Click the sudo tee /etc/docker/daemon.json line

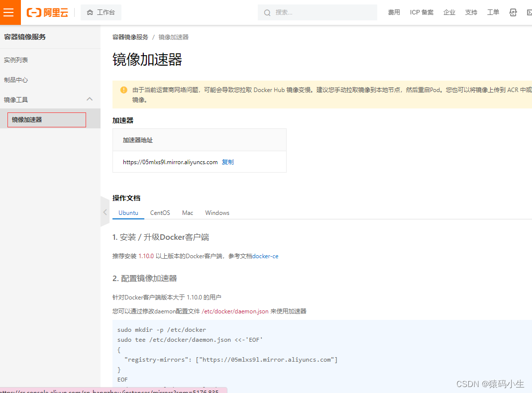(x=190, y=340)
